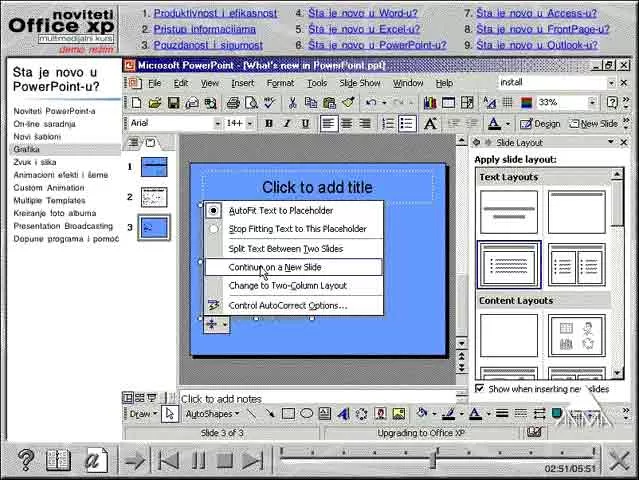Open link Šta je novo u Outlook-u?

tap(537, 45)
